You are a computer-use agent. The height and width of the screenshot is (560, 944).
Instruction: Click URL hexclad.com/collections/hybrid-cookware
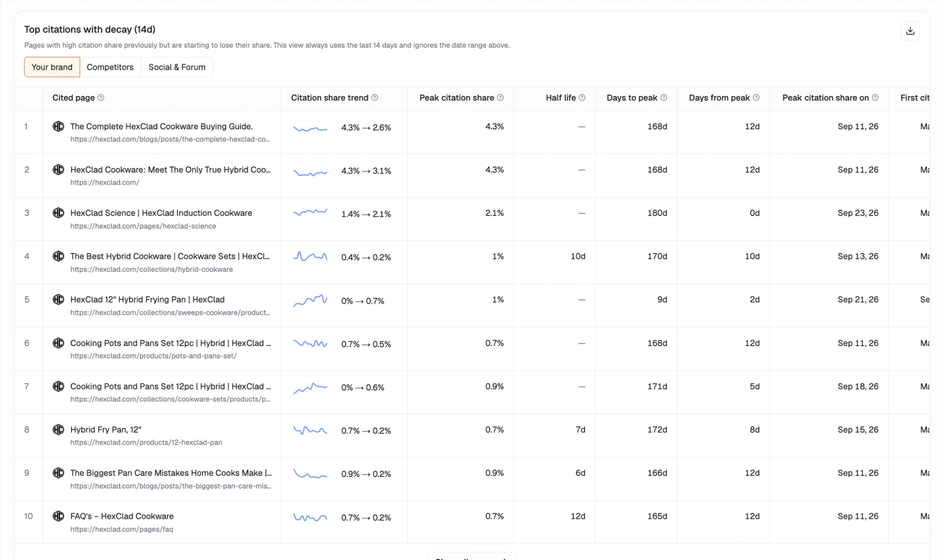tap(151, 269)
